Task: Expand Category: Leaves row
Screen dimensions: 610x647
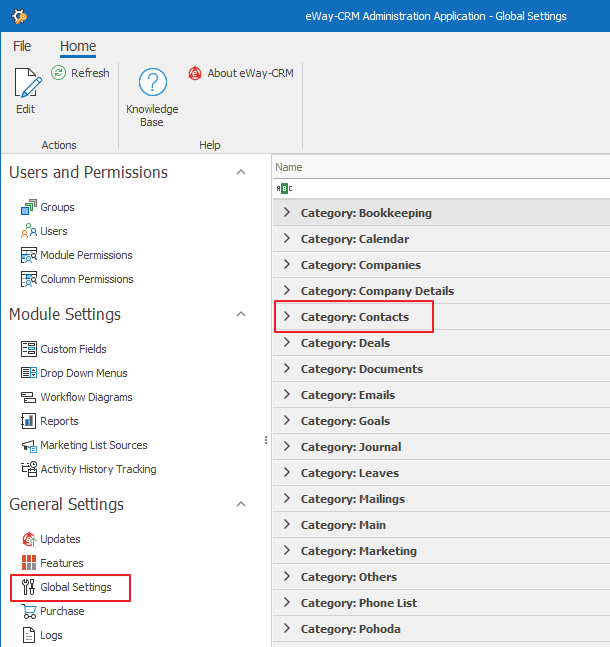Action: [x=287, y=472]
